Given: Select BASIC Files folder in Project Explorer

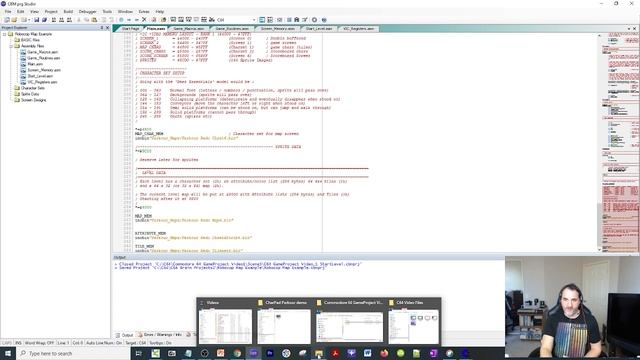Looking at the screenshot, I should click(x=30, y=40).
